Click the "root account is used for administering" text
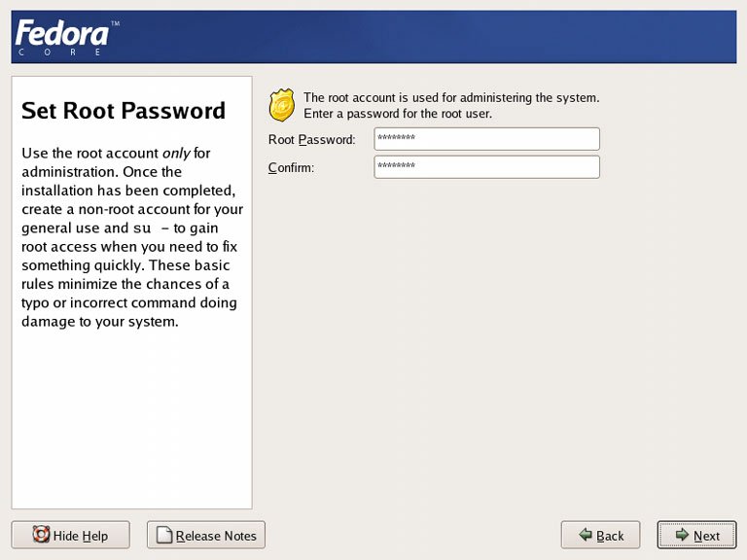This screenshot has width=747, height=560. pos(451,97)
